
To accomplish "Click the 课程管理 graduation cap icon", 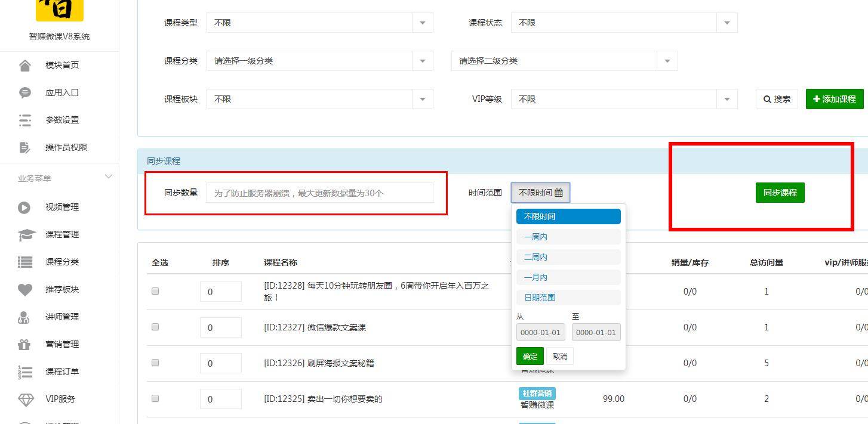I will pyautogui.click(x=26, y=234).
